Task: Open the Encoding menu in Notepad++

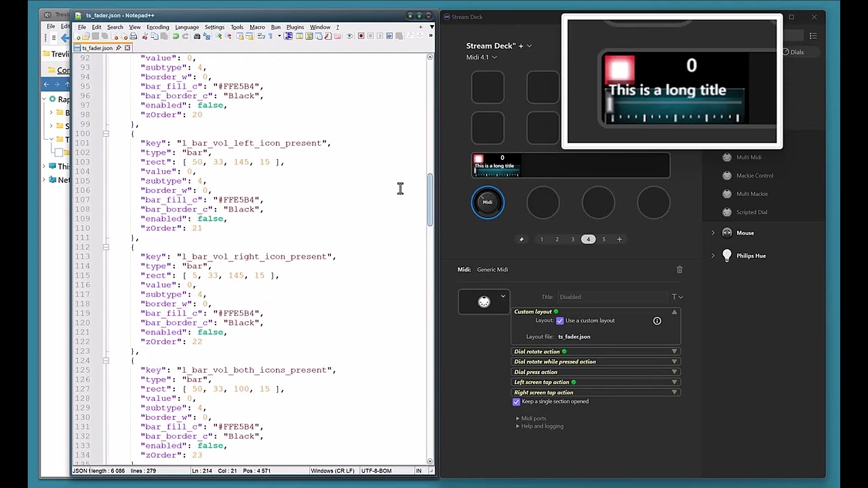Action: pyautogui.click(x=157, y=27)
